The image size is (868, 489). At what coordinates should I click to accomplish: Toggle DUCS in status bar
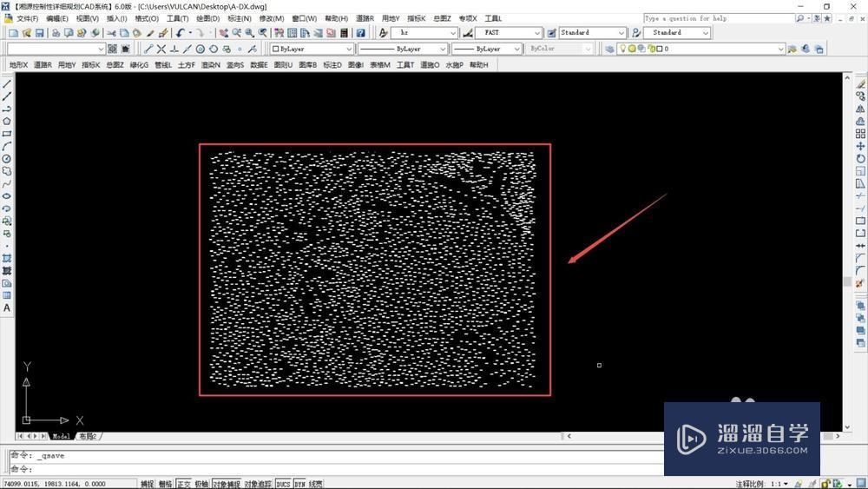[x=283, y=484]
